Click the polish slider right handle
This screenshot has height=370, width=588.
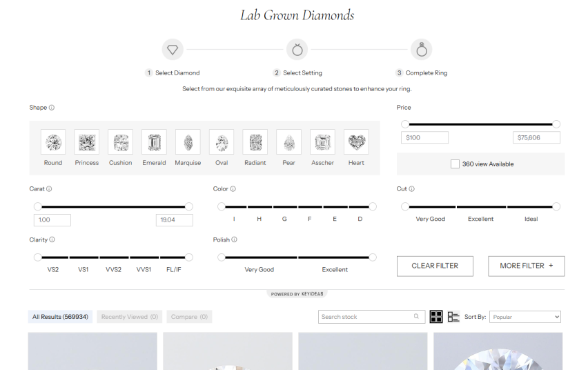(373, 257)
